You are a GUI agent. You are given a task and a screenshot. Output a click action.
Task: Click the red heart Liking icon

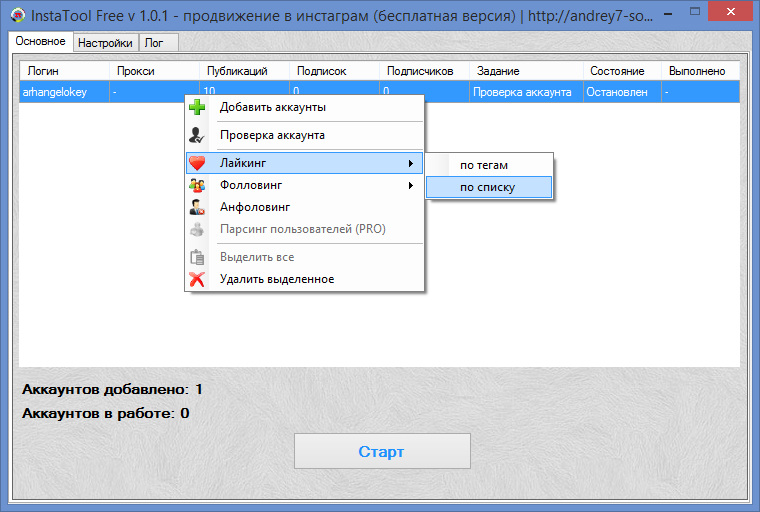(197, 163)
